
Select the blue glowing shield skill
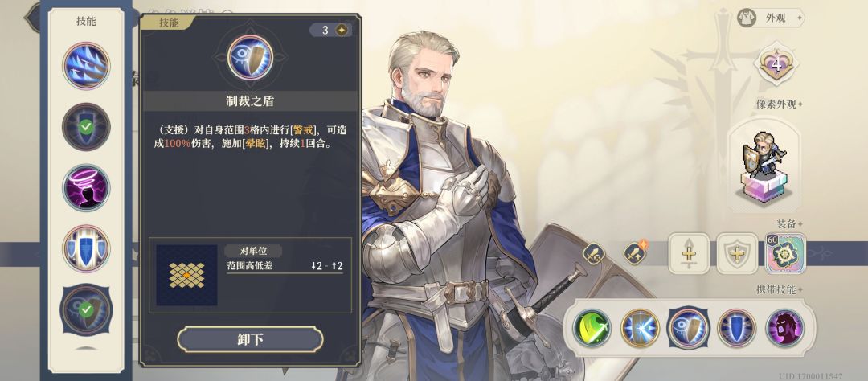point(86,248)
